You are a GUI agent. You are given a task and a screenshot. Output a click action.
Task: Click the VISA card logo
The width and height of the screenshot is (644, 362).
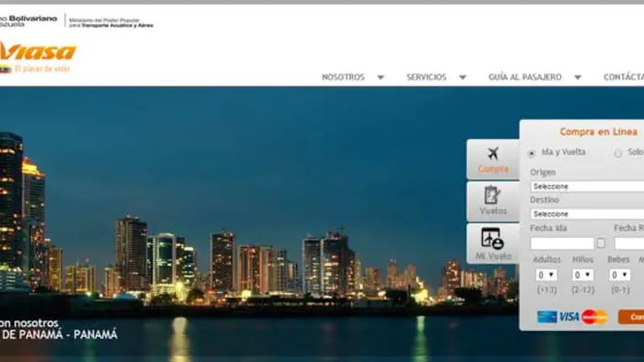click(x=569, y=317)
